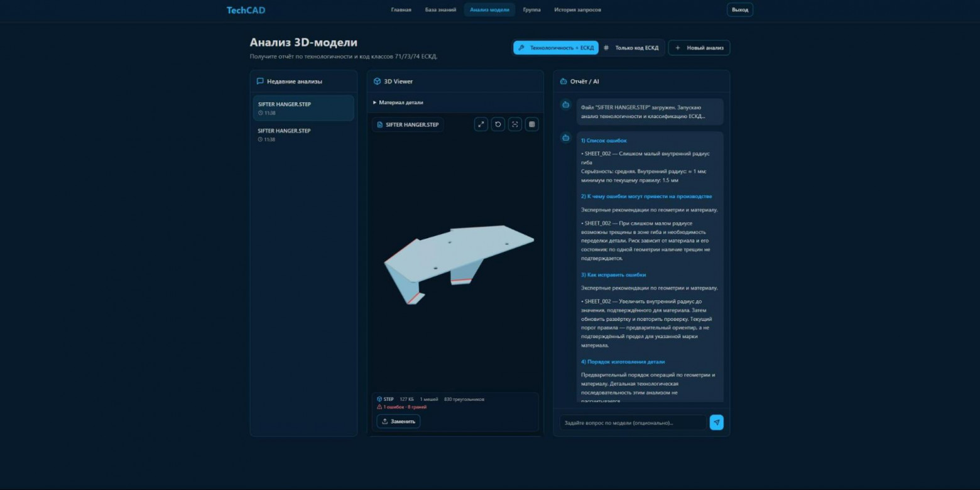This screenshot has width=980, height=490.
Task: Focus the question input field about the model
Action: click(633, 422)
